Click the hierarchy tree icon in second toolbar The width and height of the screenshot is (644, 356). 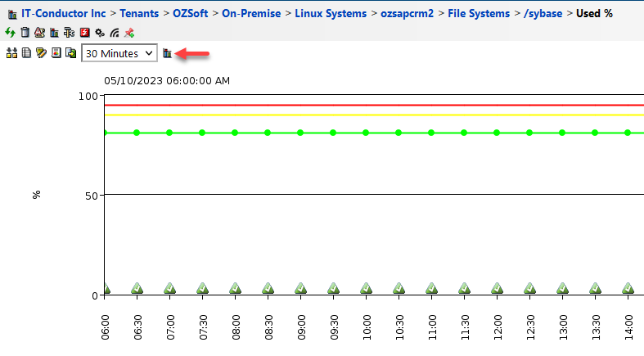point(11,53)
